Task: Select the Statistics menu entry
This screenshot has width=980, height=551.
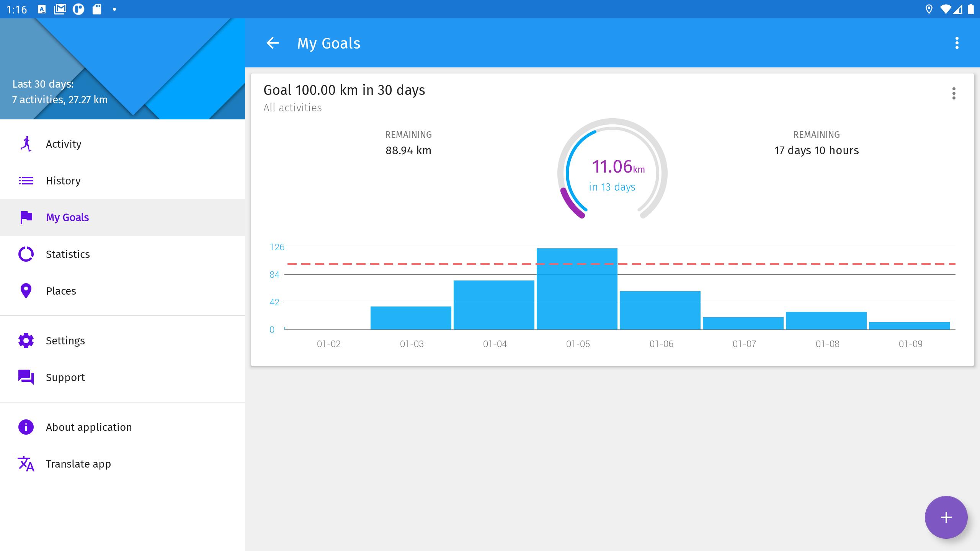Action: (x=68, y=254)
